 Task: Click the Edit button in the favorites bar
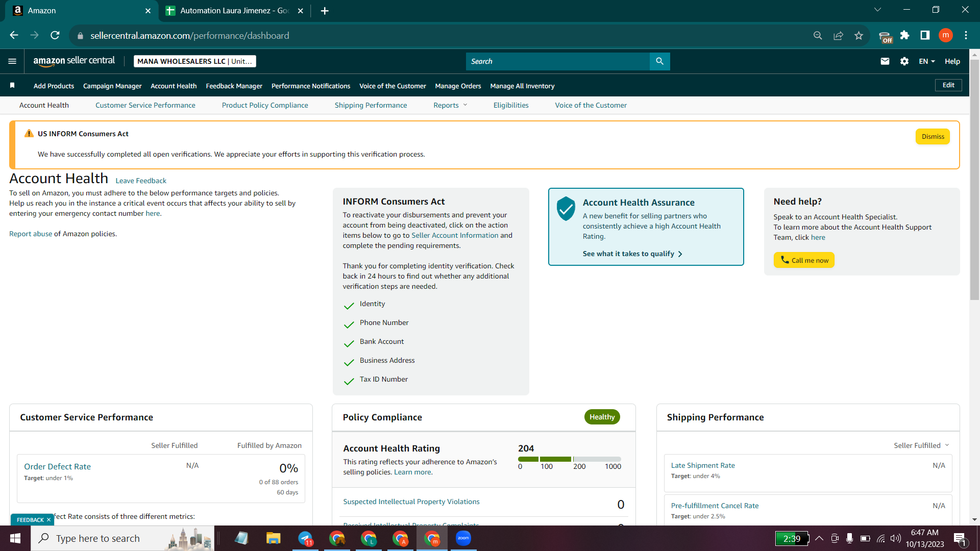tap(948, 85)
